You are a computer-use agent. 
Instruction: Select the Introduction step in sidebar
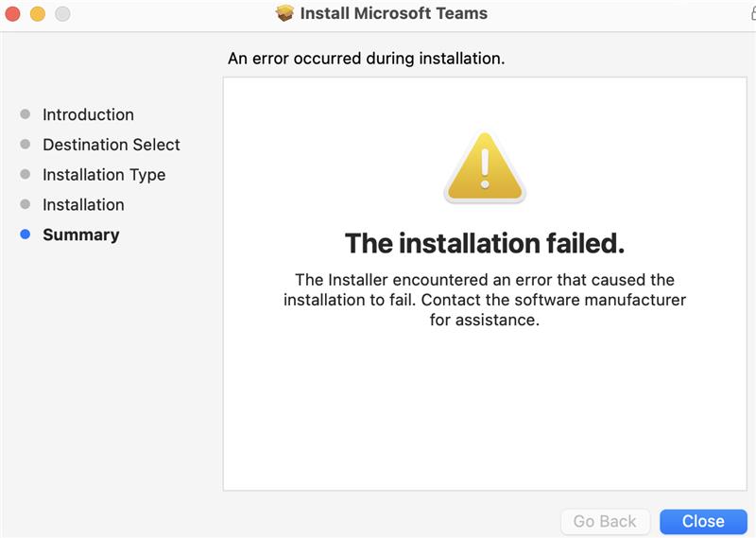coord(88,114)
